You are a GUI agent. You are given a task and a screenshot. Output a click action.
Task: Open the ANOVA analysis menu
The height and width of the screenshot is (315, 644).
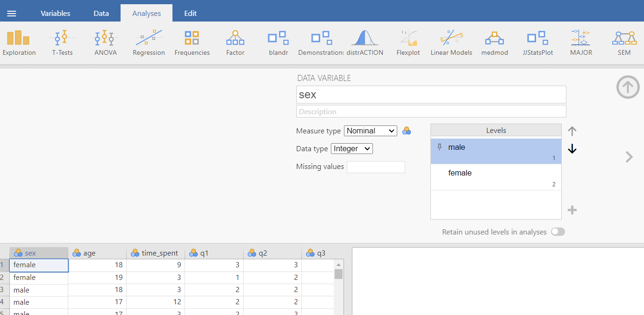tap(105, 43)
